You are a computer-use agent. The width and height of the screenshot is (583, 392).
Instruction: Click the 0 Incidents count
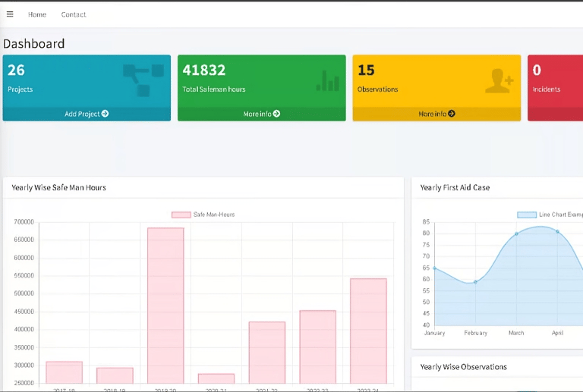point(537,71)
